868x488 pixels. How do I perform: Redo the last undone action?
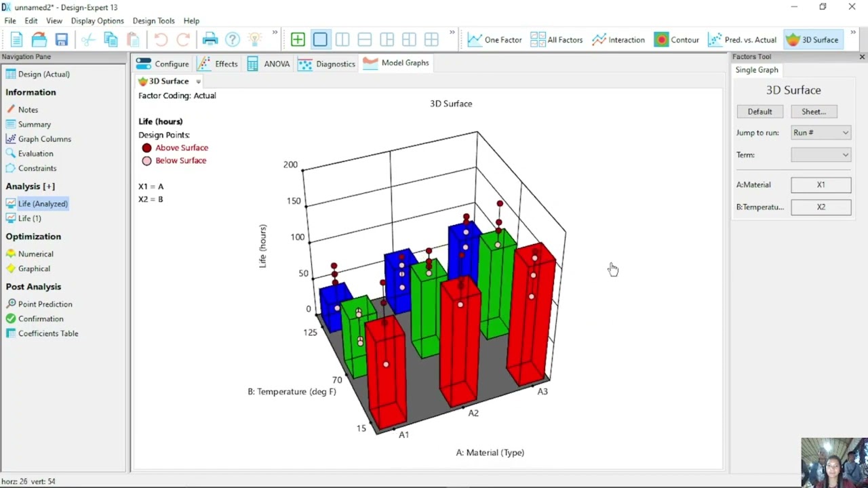click(x=183, y=39)
